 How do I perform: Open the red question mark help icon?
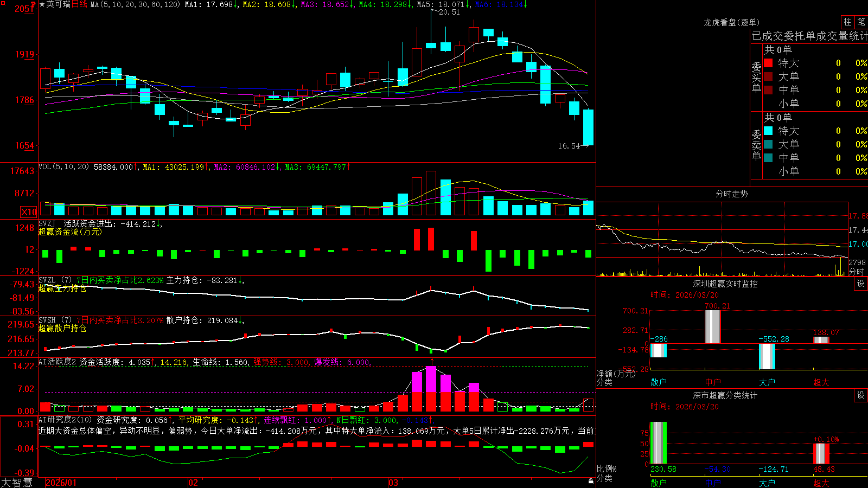point(34,5)
